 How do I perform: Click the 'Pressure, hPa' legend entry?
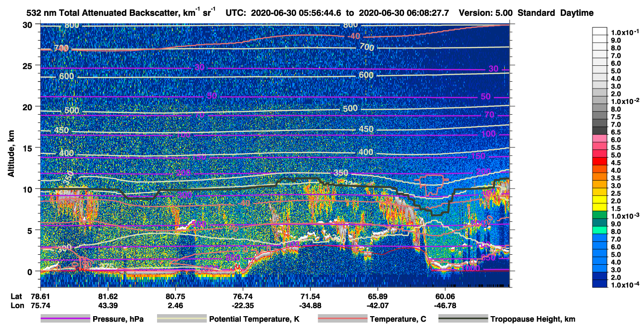(x=118, y=319)
